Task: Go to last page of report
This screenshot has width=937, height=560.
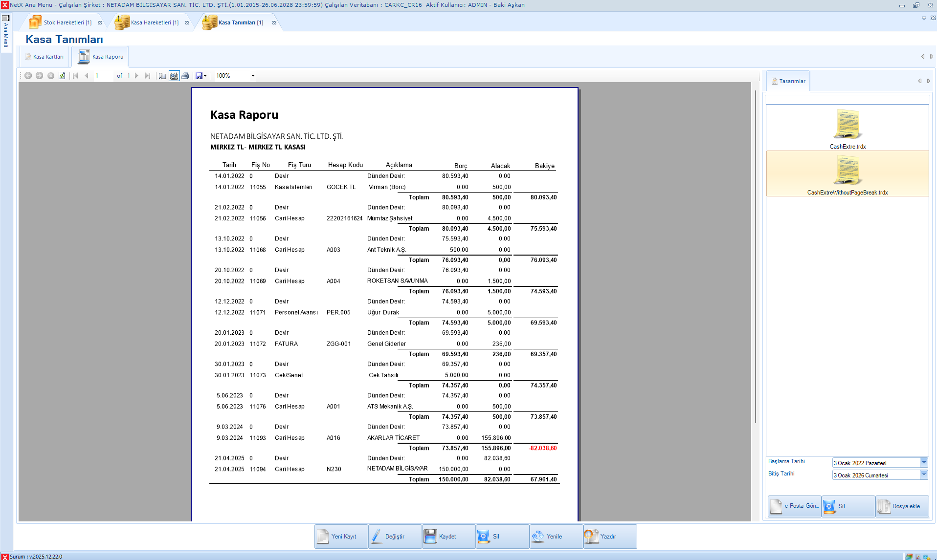Action: pos(148,76)
